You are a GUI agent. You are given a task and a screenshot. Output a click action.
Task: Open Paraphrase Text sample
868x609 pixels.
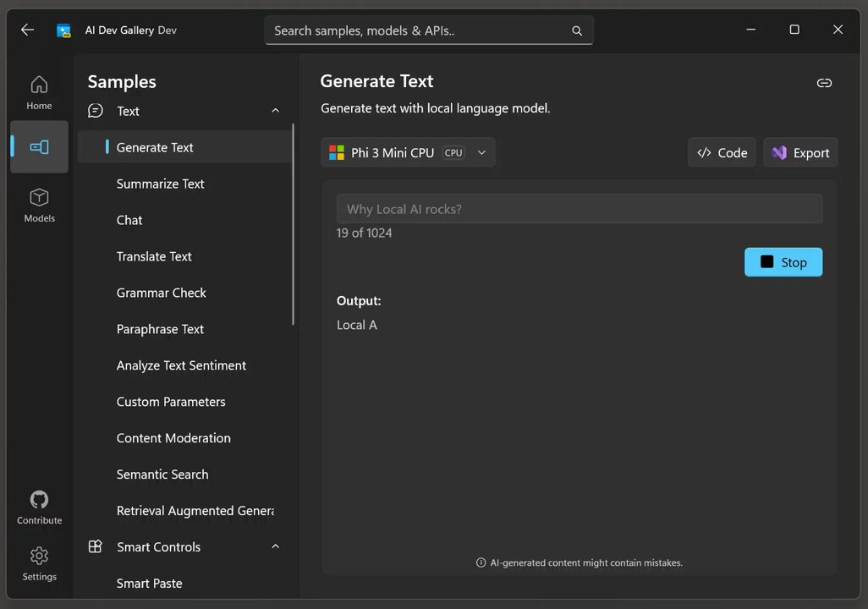pos(184,329)
